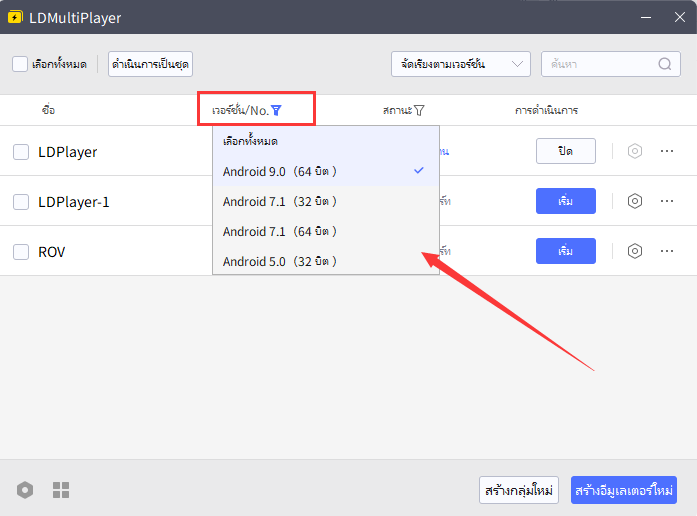This screenshot has height=516, width=697.
Task: Open settings gear for ROV row
Action: point(635,251)
